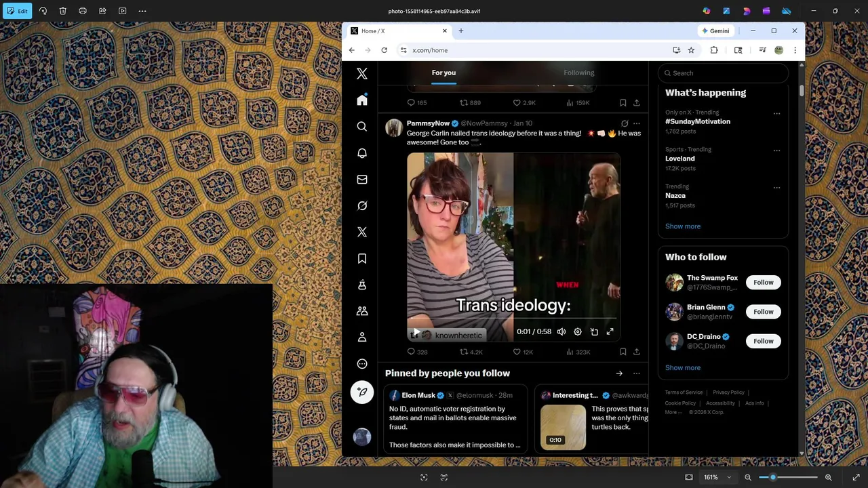Follow The Swamp Fox
The width and height of the screenshot is (868, 488).
pyautogui.click(x=763, y=282)
